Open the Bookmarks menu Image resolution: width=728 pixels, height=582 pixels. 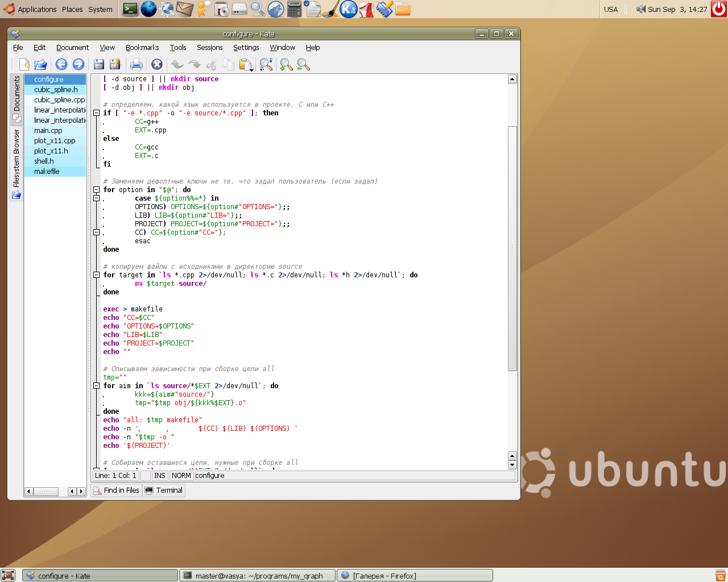pos(142,48)
